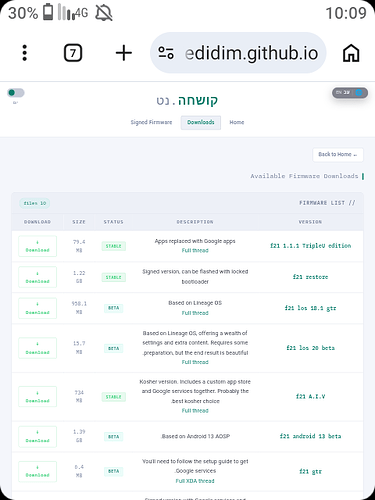Click the f21 android 13 beta version name
The width and height of the screenshot is (375, 500).
(x=310, y=436)
